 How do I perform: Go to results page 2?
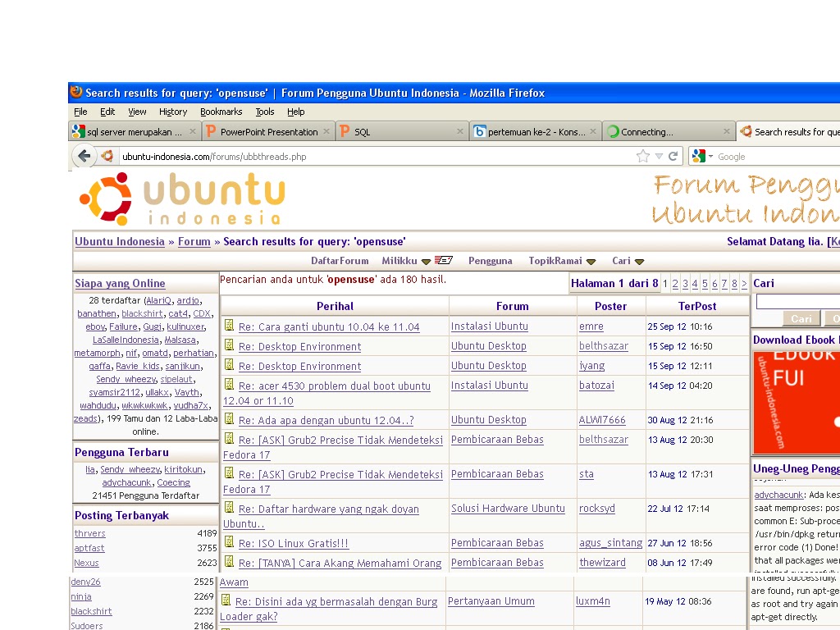(x=675, y=284)
